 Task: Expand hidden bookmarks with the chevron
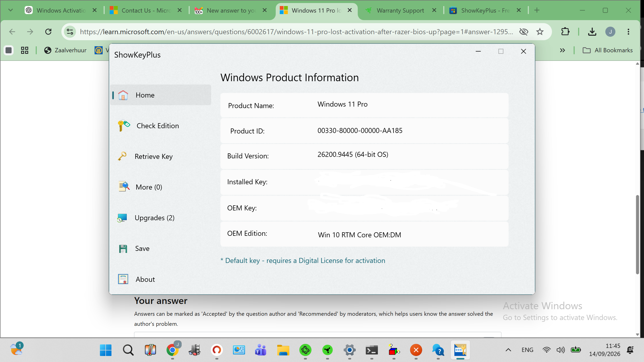[x=562, y=50]
